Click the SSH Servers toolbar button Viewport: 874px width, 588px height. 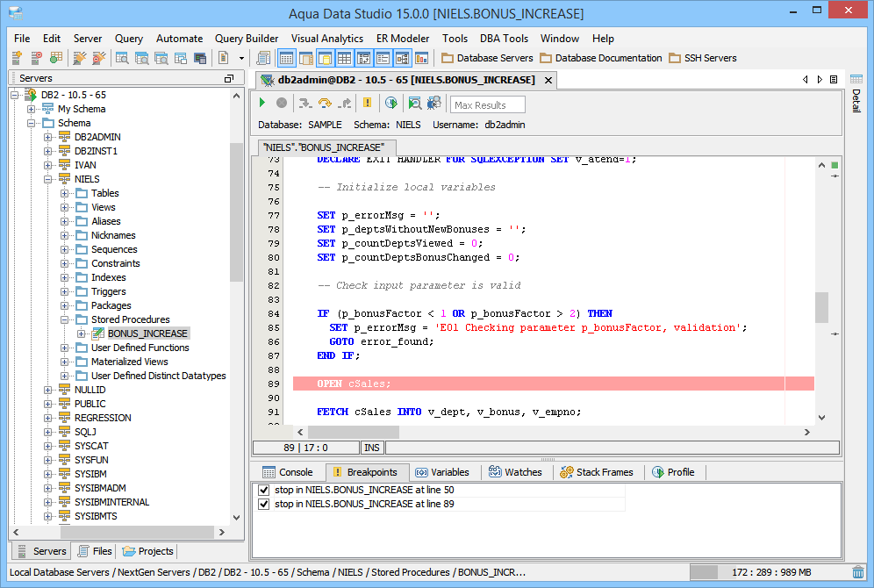click(703, 58)
